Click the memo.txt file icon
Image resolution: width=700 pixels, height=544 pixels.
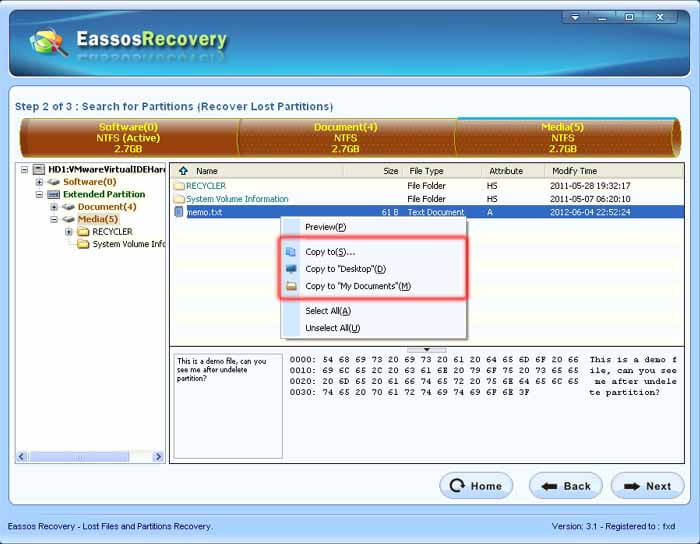click(x=179, y=212)
